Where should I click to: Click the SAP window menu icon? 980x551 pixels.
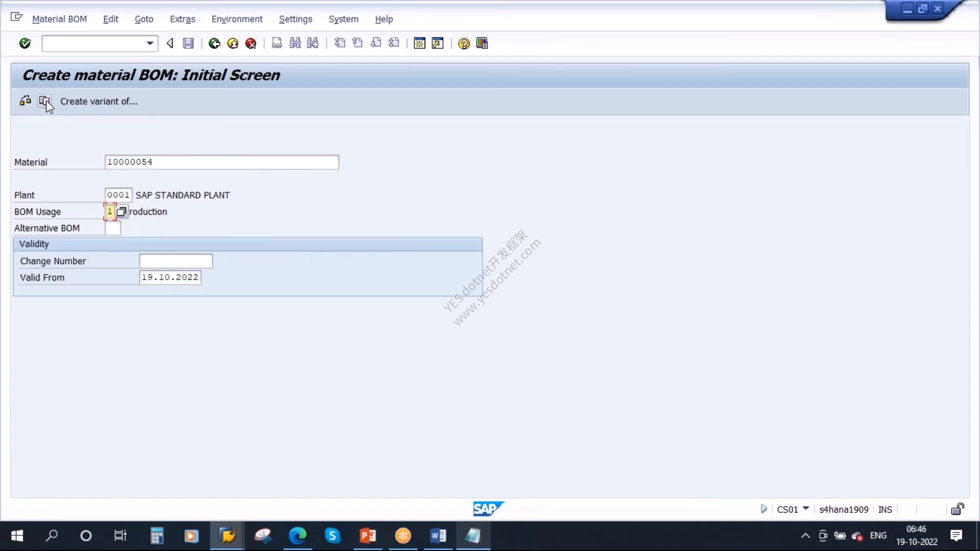(16, 17)
